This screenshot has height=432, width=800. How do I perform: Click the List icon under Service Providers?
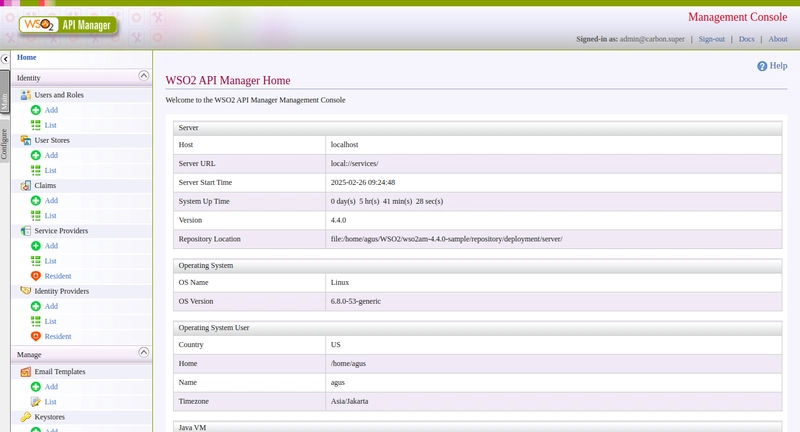(x=36, y=261)
